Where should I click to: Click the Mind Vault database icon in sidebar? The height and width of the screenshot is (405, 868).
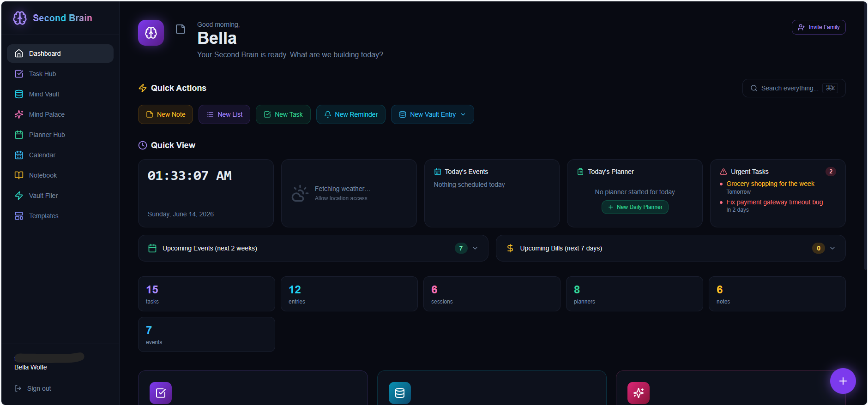point(19,94)
